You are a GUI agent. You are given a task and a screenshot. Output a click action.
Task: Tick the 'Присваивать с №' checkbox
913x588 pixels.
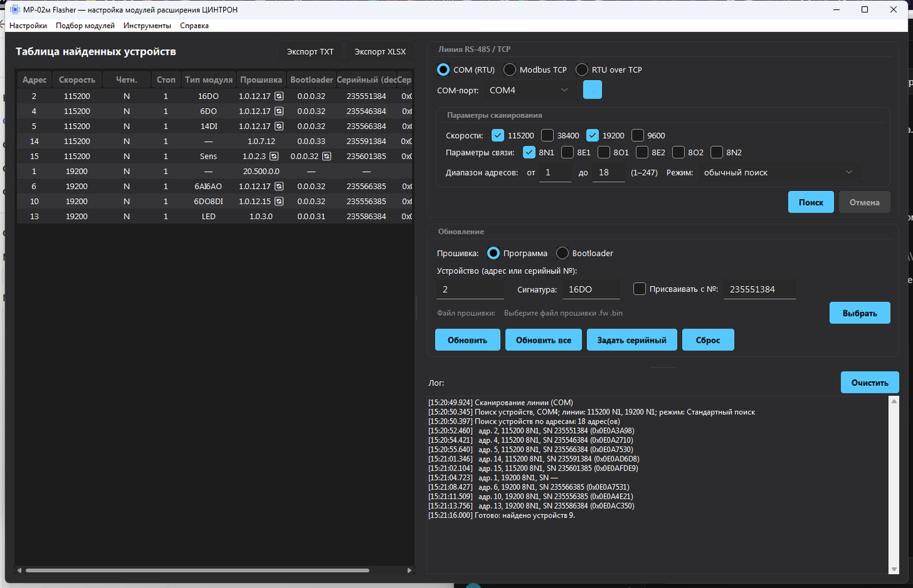(x=640, y=289)
